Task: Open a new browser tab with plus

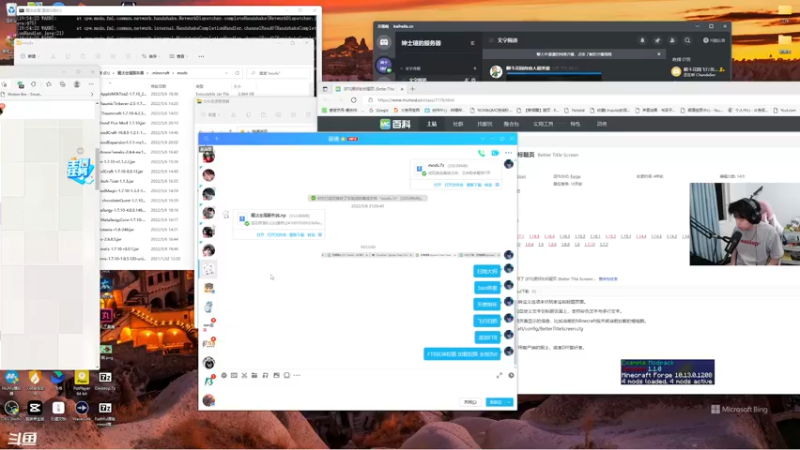Action: [412, 89]
